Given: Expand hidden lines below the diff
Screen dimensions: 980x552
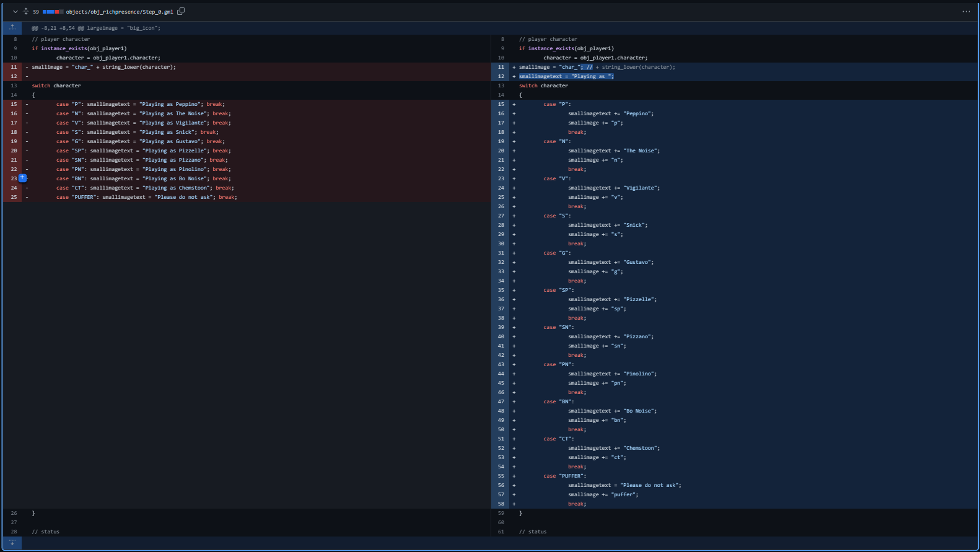Looking at the screenshot, I should coord(12,543).
